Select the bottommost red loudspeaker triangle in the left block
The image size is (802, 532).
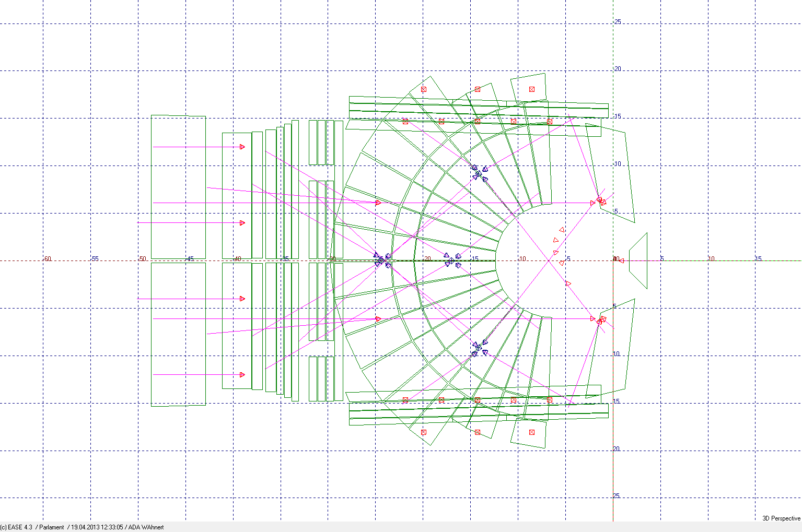(x=242, y=375)
